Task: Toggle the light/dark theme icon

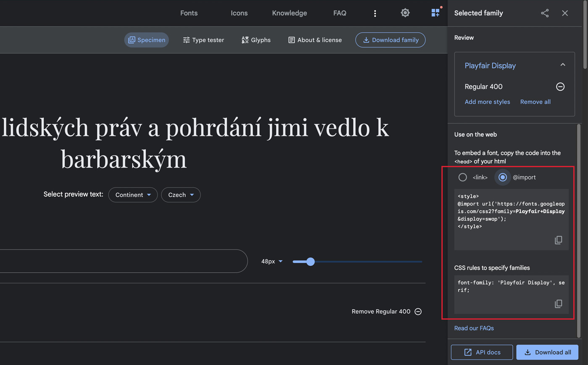Action: [405, 13]
